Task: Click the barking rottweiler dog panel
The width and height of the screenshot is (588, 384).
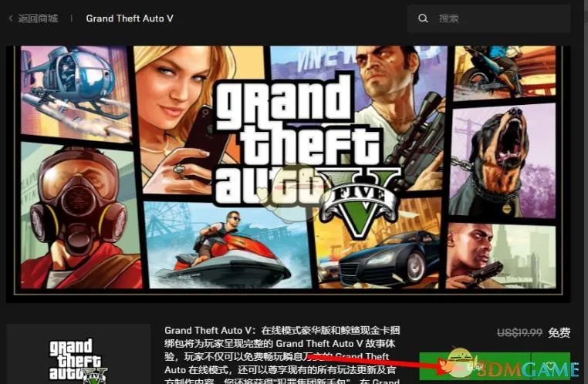Action: pos(502,160)
